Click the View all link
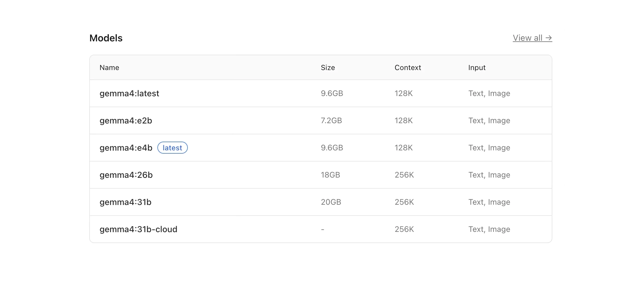 click(532, 38)
